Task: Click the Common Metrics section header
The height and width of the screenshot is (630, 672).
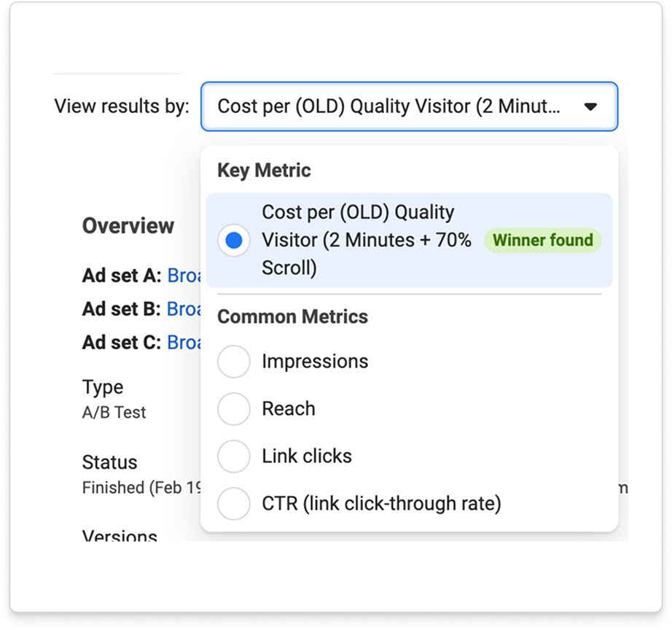Action: click(291, 316)
